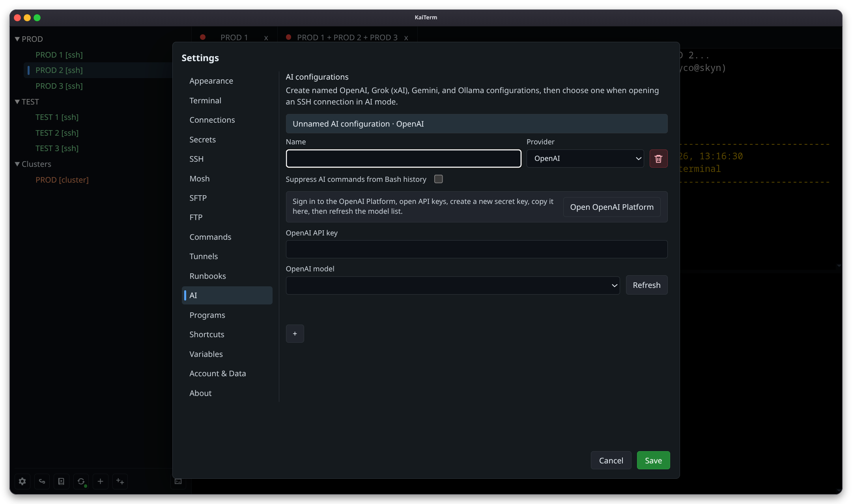Collapse the TEST group in sidebar
Image resolution: width=852 pixels, height=504 pixels.
coord(17,102)
